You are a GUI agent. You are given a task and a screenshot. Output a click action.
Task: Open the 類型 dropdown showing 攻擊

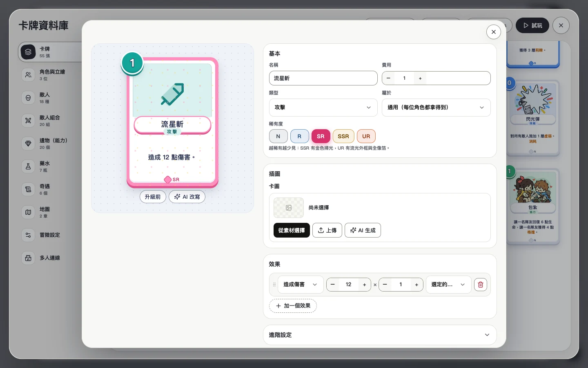point(323,108)
